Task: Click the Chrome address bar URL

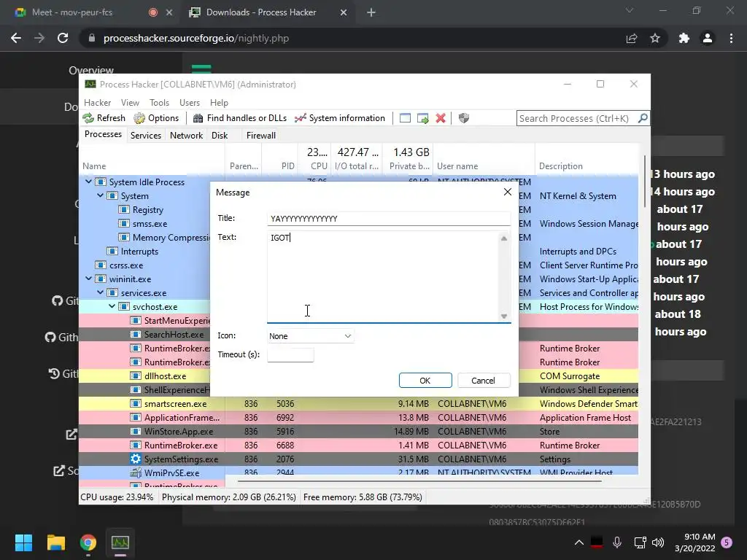Action: (196, 38)
